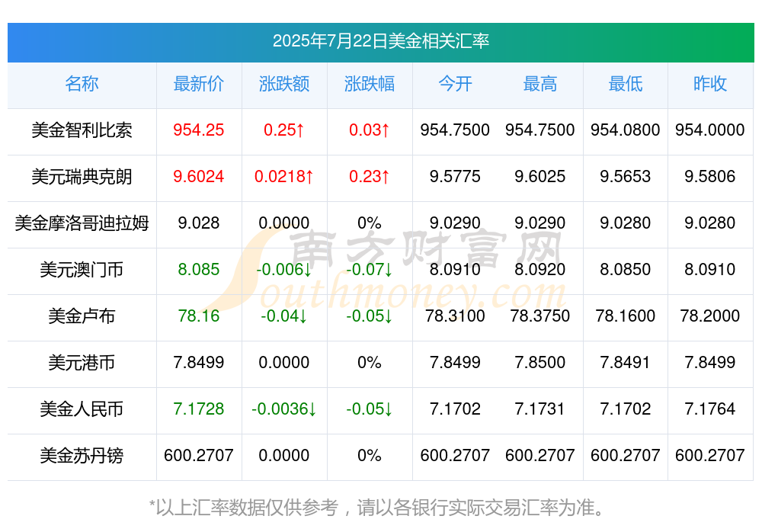The image size is (762, 532).
Task: Click highest value 7.1731
Action: tap(540, 409)
